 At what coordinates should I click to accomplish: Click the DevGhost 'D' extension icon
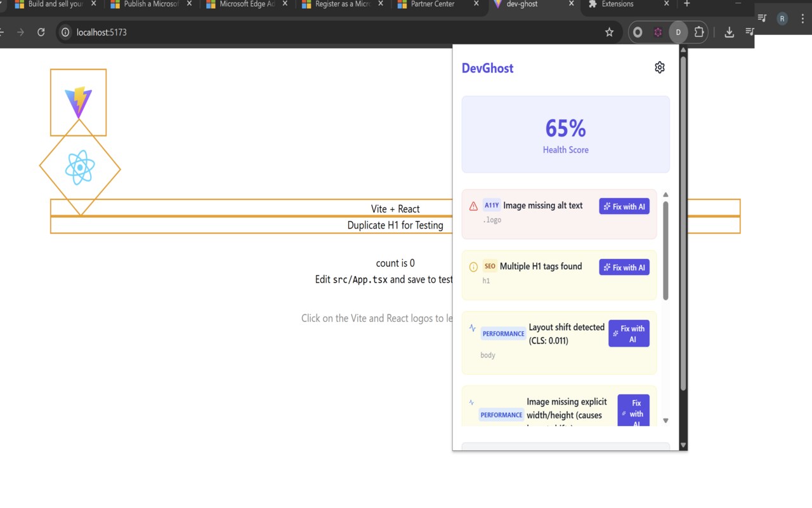(x=678, y=32)
